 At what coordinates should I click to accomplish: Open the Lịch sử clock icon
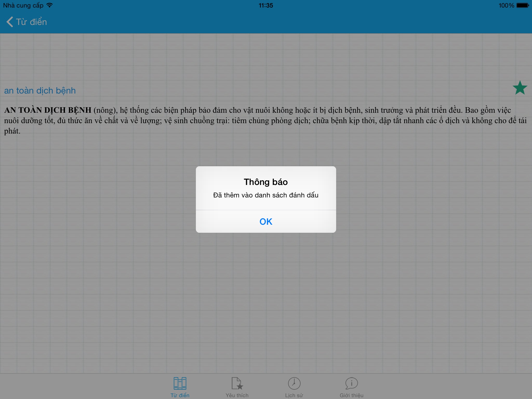tap(294, 383)
